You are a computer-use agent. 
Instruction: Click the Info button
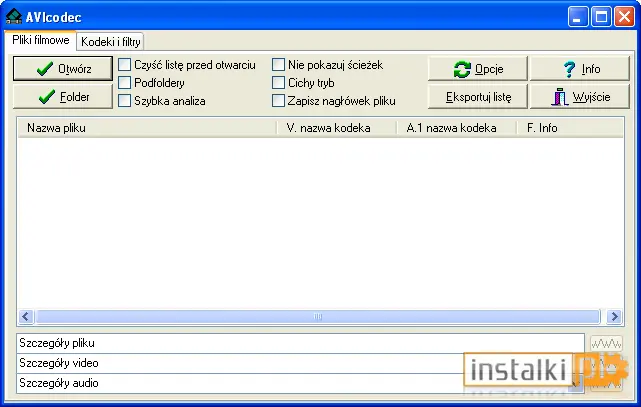tap(579, 69)
